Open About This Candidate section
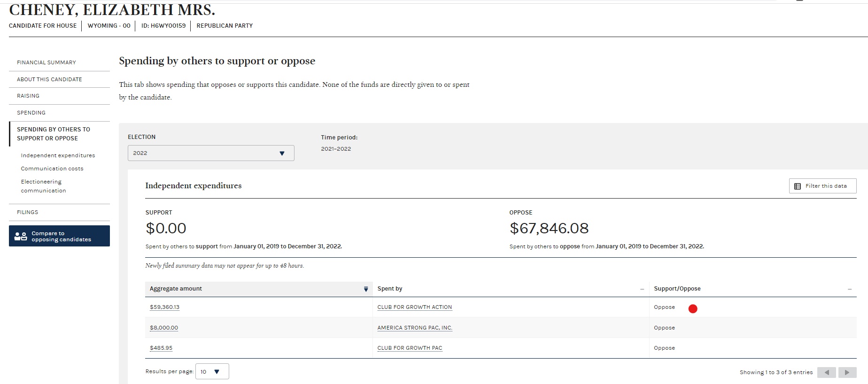Viewport: 868px width, 384px height. click(x=49, y=79)
